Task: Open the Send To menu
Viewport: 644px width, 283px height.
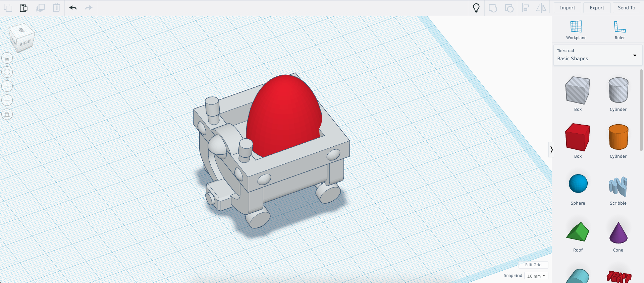Action: [x=626, y=8]
